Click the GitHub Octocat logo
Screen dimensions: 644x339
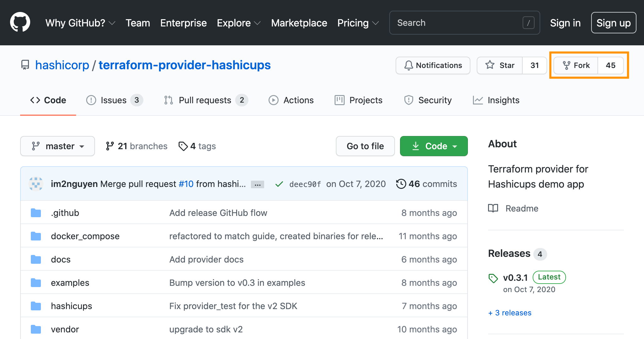click(x=20, y=22)
